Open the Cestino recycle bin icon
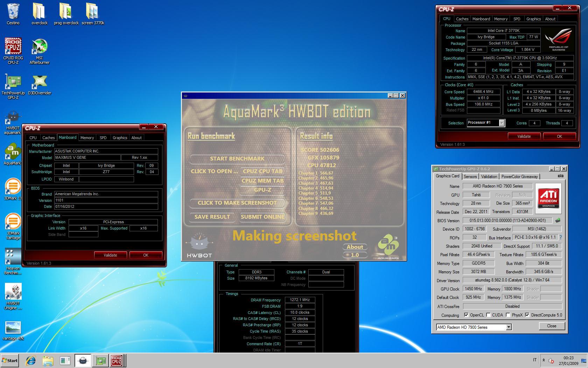The image size is (588, 368). (13, 14)
